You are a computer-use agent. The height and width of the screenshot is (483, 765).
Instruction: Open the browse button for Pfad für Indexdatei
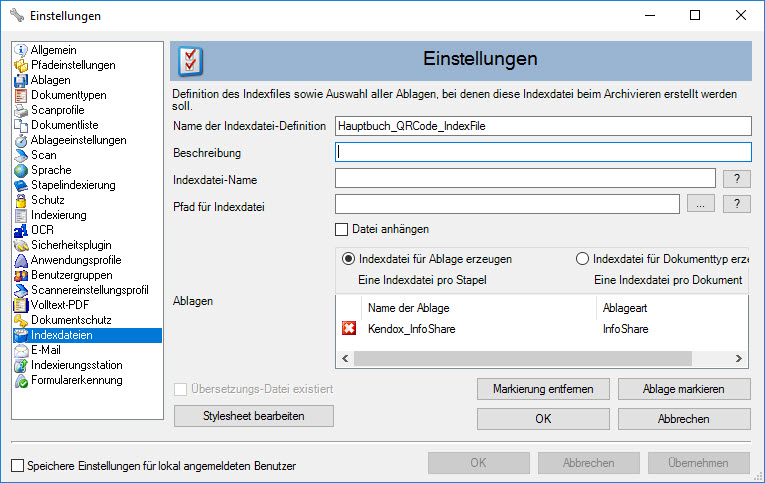(700, 204)
